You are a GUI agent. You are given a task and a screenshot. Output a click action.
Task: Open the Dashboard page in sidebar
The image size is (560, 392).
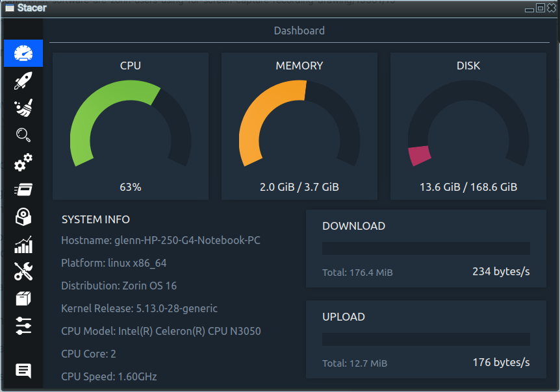23,53
